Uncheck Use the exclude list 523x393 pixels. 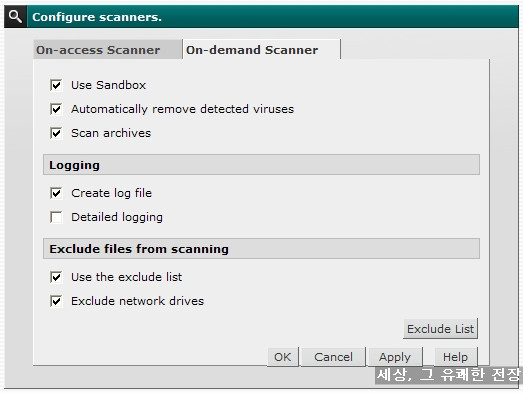click(56, 277)
